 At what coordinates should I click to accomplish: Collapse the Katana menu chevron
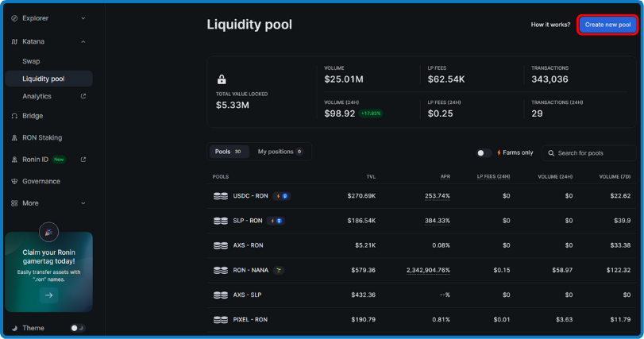[x=83, y=41]
